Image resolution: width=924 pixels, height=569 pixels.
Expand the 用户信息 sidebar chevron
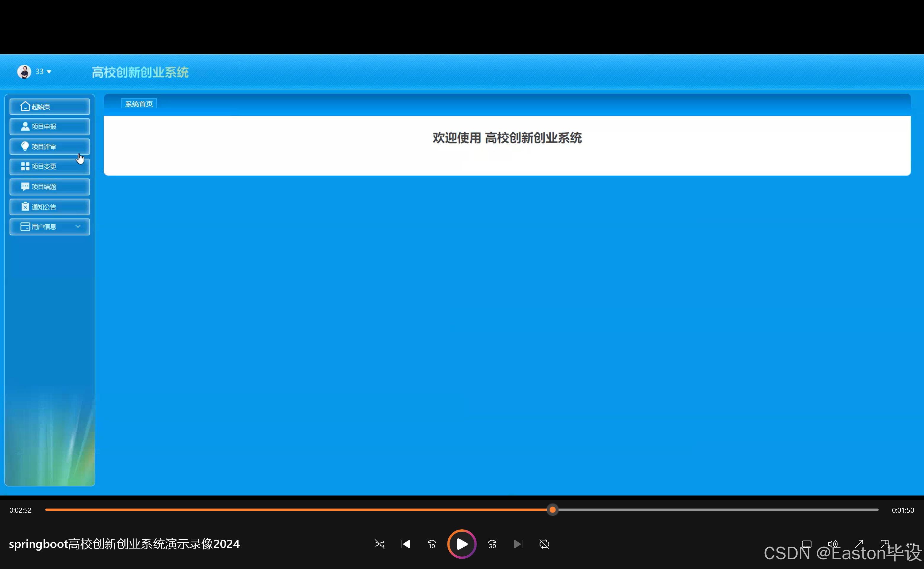[x=78, y=226]
